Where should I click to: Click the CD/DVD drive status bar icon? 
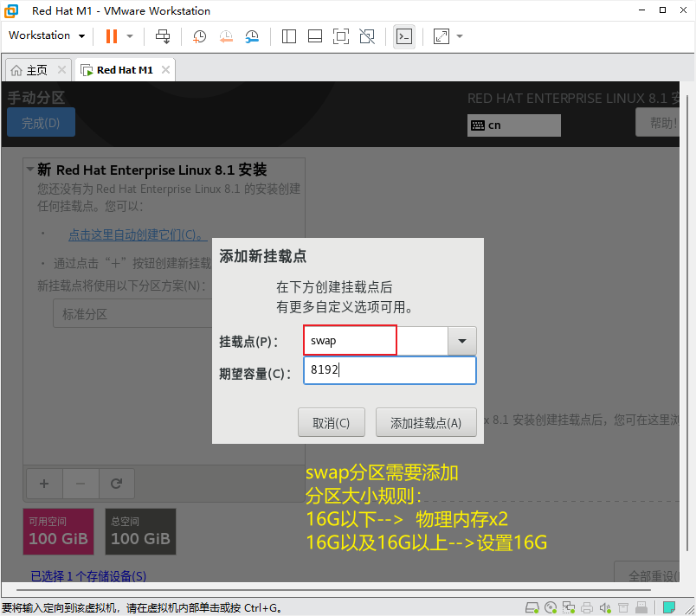click(x=551, y=607)
